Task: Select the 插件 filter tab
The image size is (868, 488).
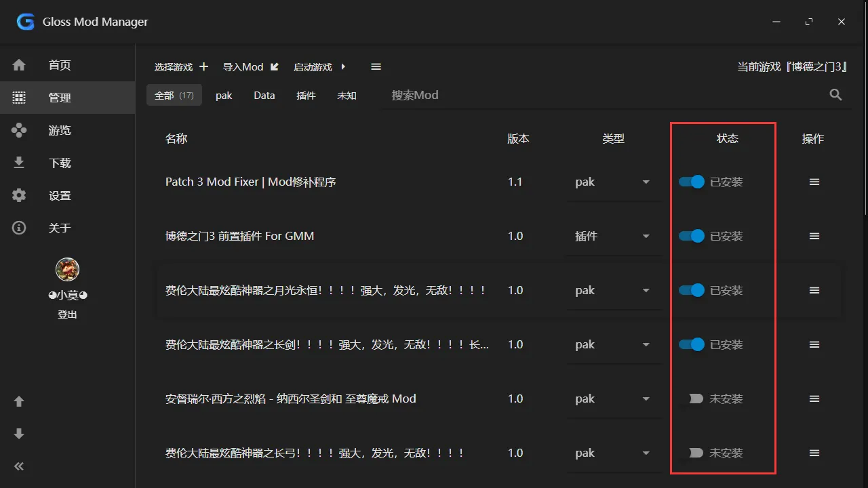Action: [x=306, y=96]
